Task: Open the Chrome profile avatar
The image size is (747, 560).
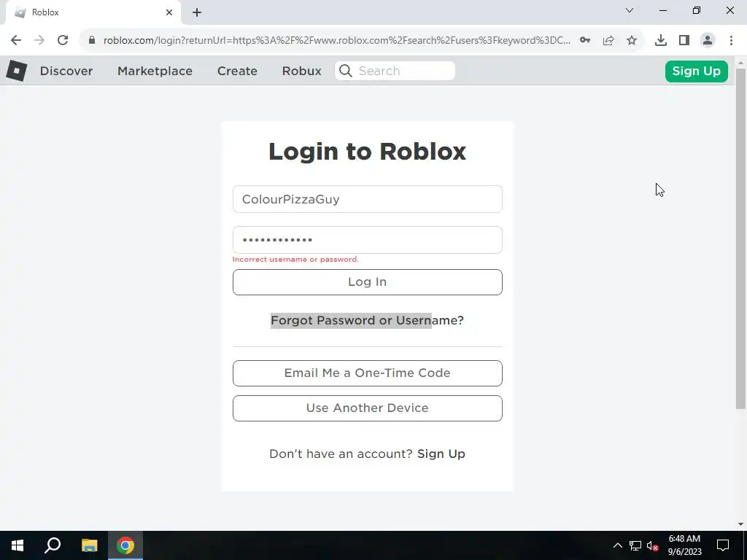Action: [x=708, y=41]
